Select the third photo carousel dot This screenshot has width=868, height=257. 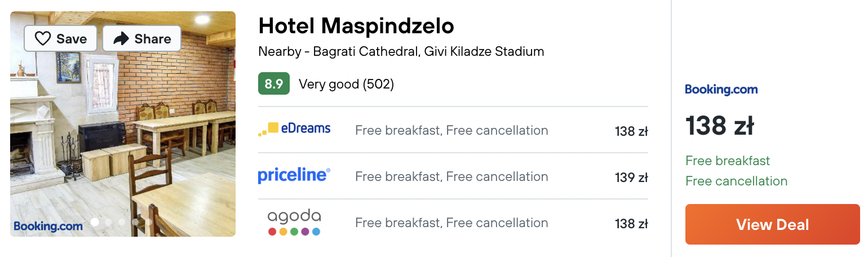[122, 222]
